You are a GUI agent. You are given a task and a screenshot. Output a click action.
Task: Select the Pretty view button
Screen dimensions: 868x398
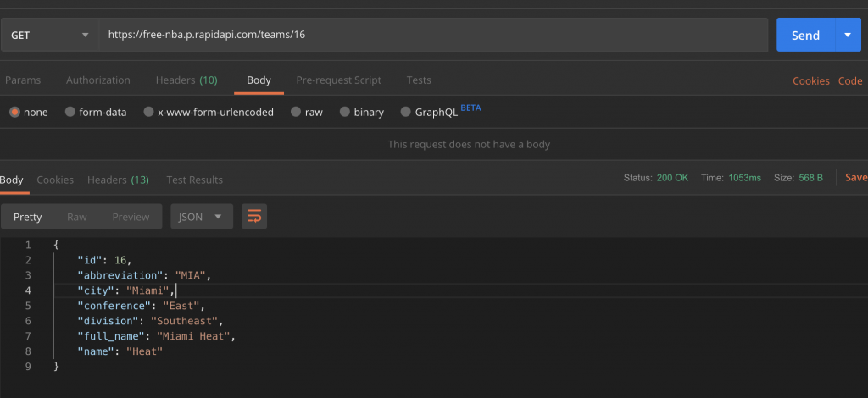(x=28, y=217)
